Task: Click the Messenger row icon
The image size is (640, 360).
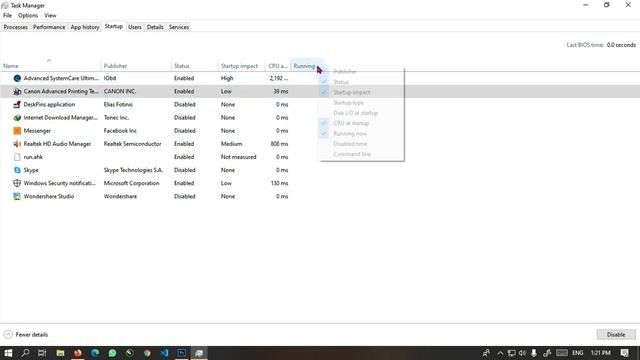Action: coord(17,131)
